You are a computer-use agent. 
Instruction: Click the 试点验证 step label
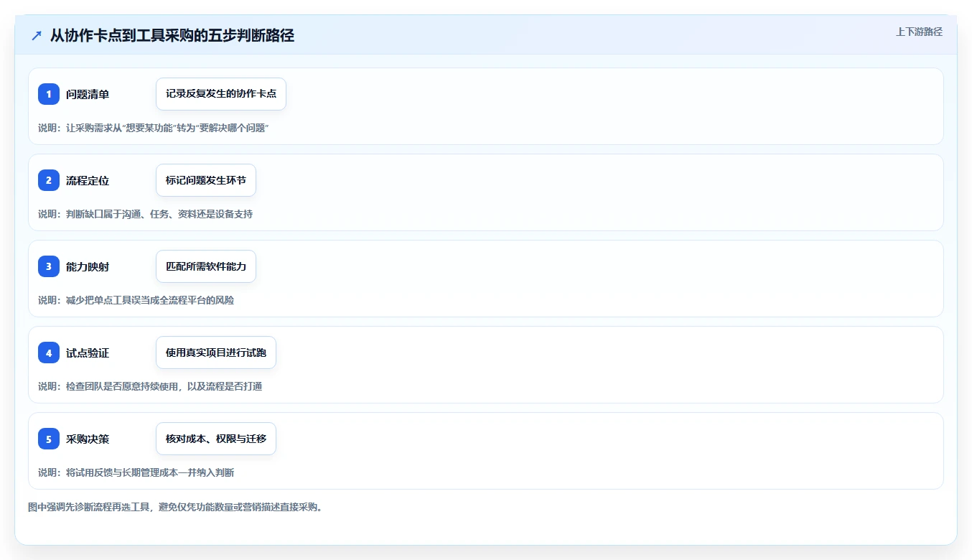coord(88,353)
